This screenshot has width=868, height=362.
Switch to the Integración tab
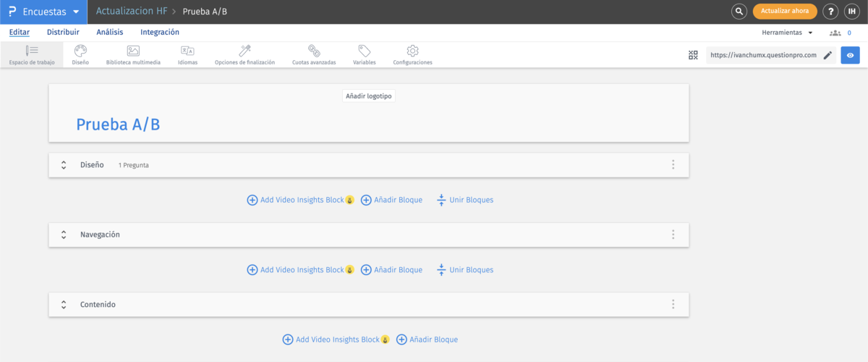click(x=160, y=32)
